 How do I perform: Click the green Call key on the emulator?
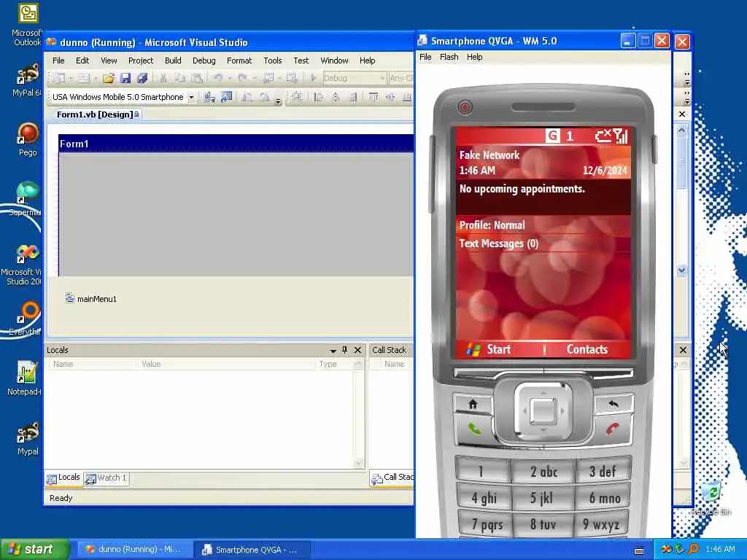[x=474, y=429]
